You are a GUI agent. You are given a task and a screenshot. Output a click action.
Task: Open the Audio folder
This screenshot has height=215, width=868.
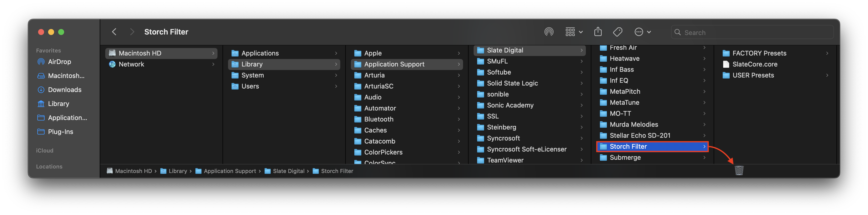pyautogui.click(x=407, y=97)
